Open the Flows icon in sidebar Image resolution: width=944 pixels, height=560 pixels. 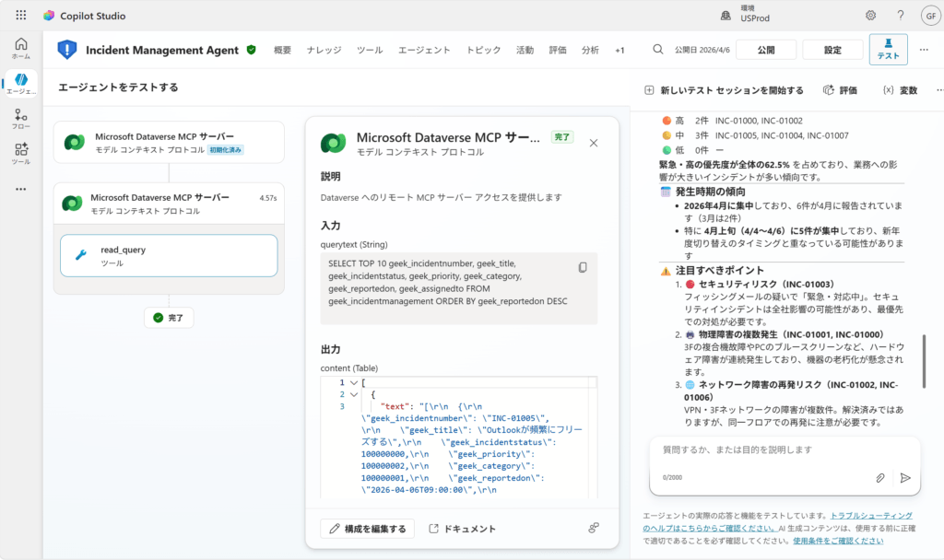click(x=20, y=119)
